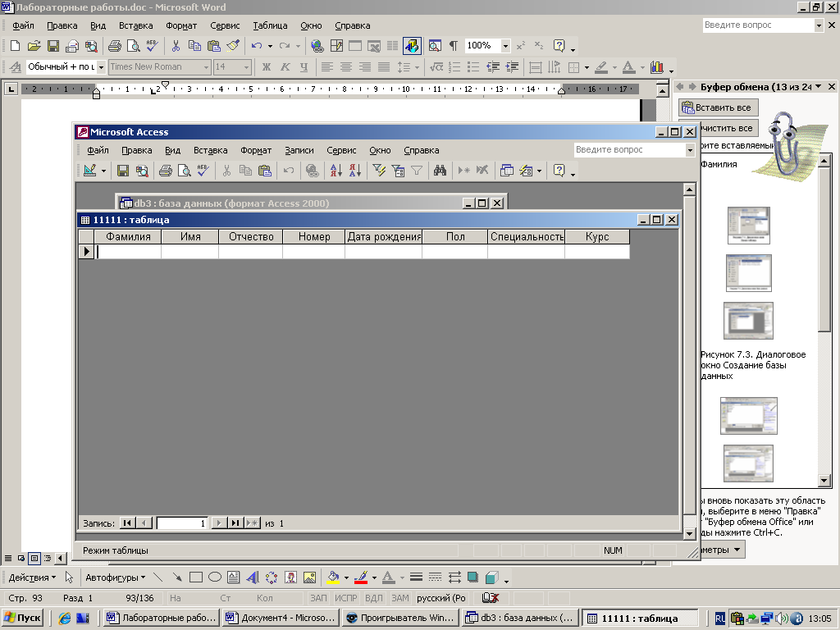Image resolution: width=840 pixels, height=630 pixels.
Task: Click the Design view icon in Access
Action: 90,171
